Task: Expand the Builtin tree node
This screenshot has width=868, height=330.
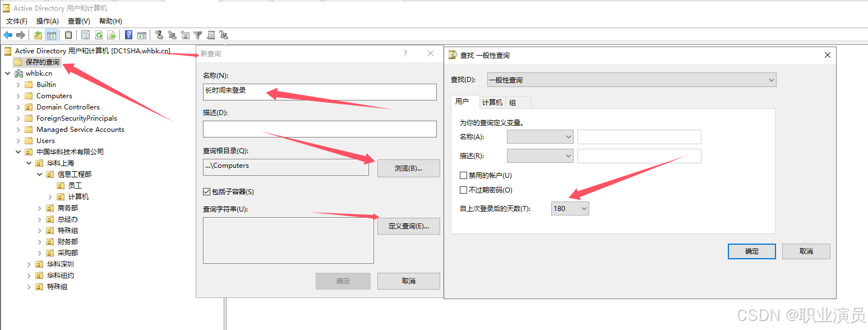Action: (x=18, y=85)
